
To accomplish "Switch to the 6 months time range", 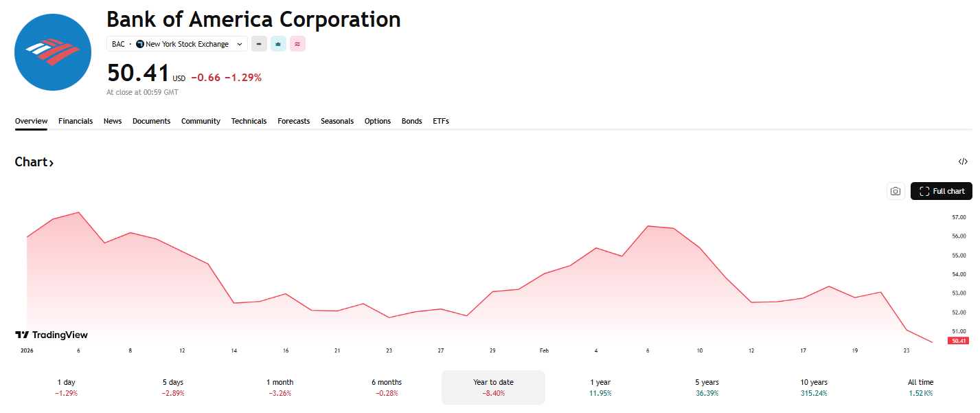I will [x=387, y=388].
